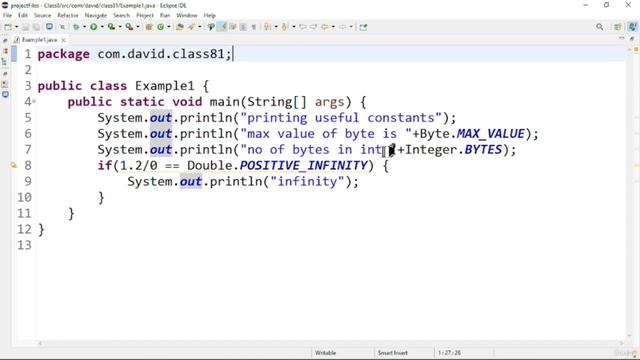Open the Project menu

tap(145, 16)
